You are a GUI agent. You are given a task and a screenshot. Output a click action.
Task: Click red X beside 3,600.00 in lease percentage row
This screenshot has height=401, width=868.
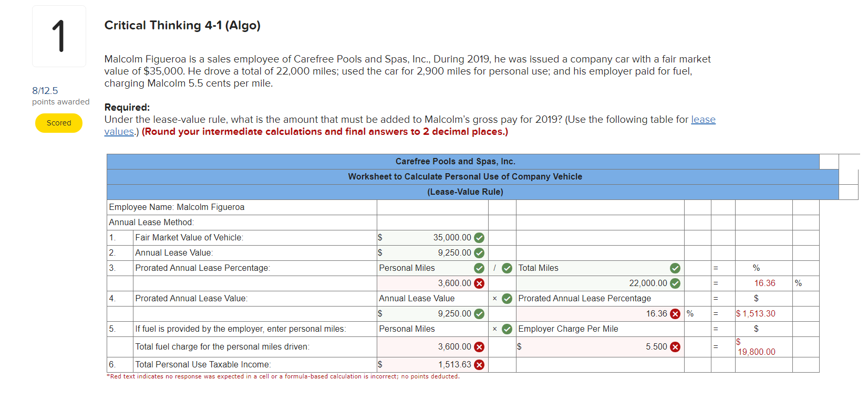pos(479,283)
